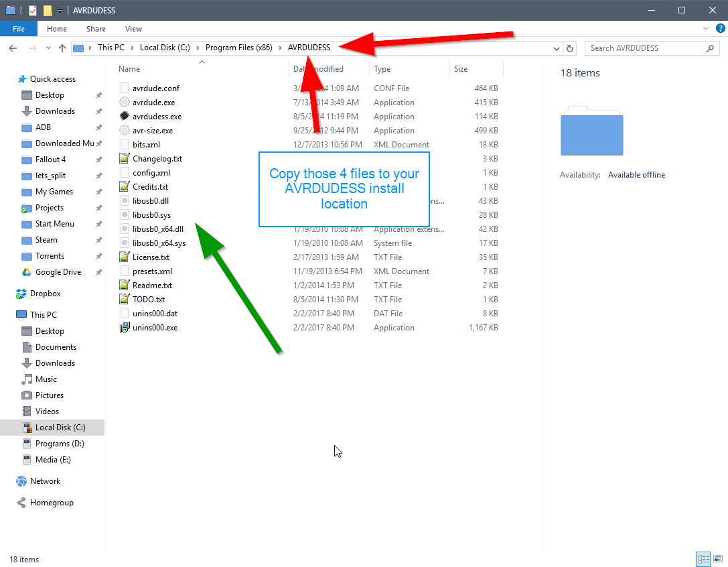Click the Properties quick access toolbar icon
The height and width of the screenshot is (567, 728).
33,10
